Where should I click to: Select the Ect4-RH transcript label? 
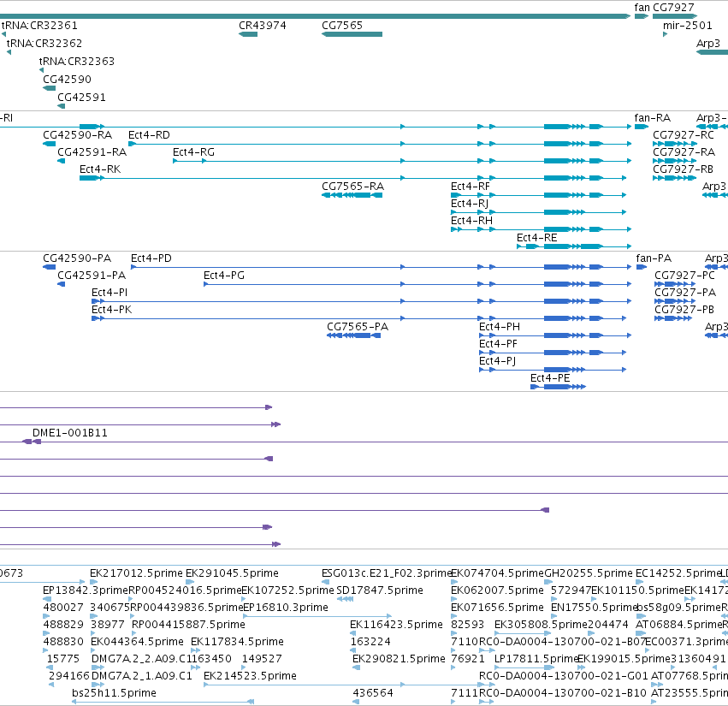pos(471,221)
